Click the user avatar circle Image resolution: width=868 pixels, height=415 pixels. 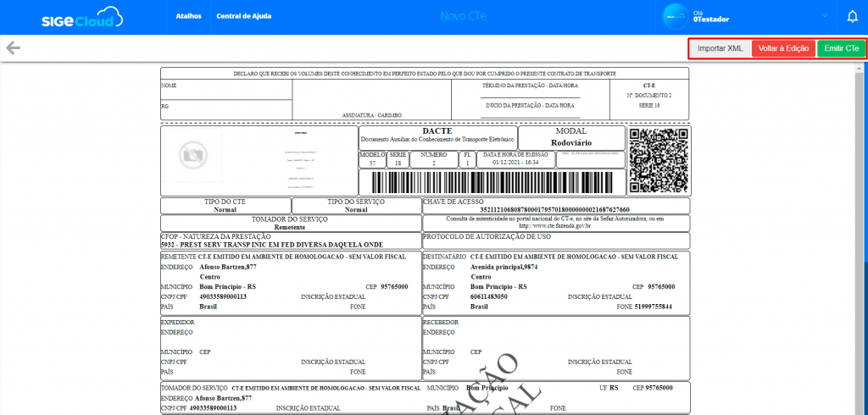676,17
